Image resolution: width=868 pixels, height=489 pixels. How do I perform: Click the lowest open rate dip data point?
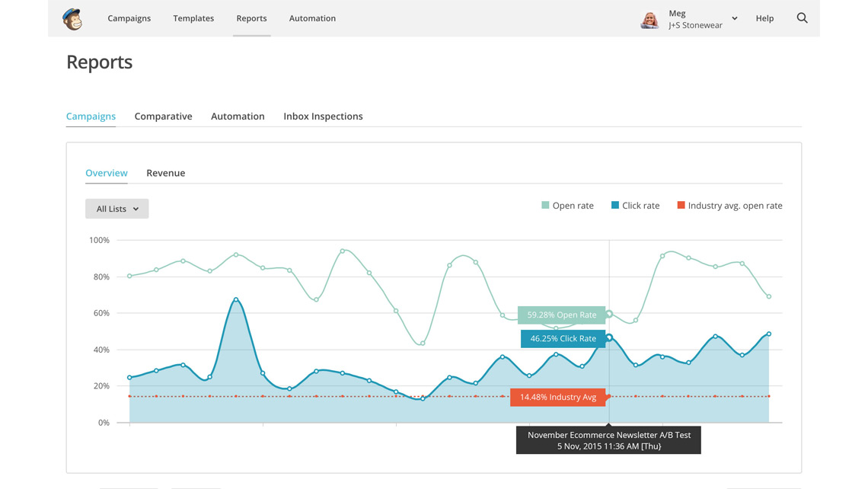(x=423, y=344)
